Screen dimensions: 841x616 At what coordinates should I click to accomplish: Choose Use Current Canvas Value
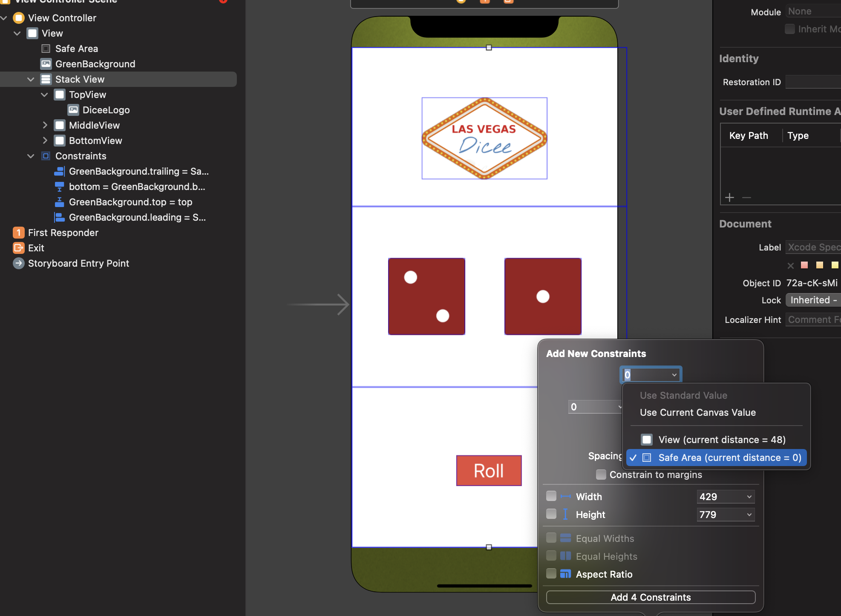[x=697, y=412]
